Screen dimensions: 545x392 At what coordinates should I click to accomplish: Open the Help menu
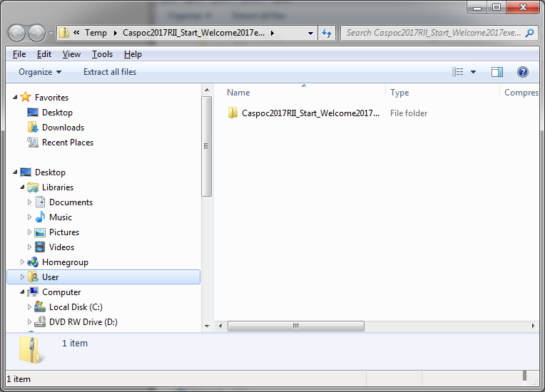point(133,54)
